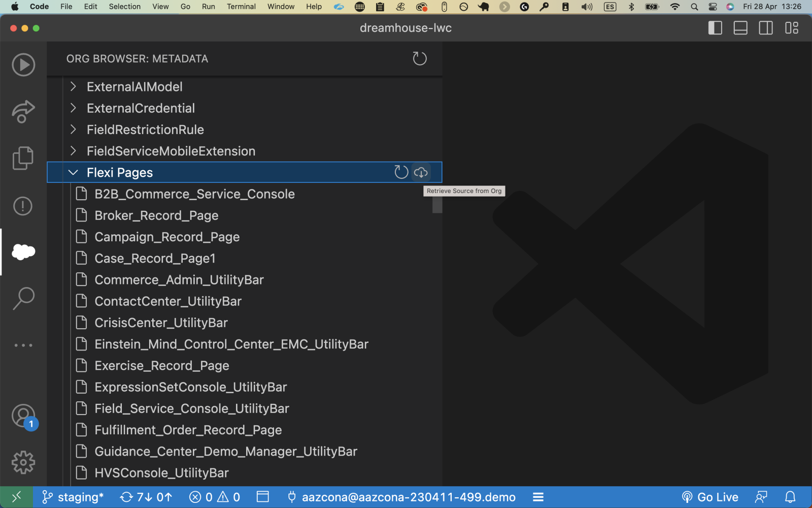Switch git branch staging*
The image size is (812, 508).
[x=73, y=497]
